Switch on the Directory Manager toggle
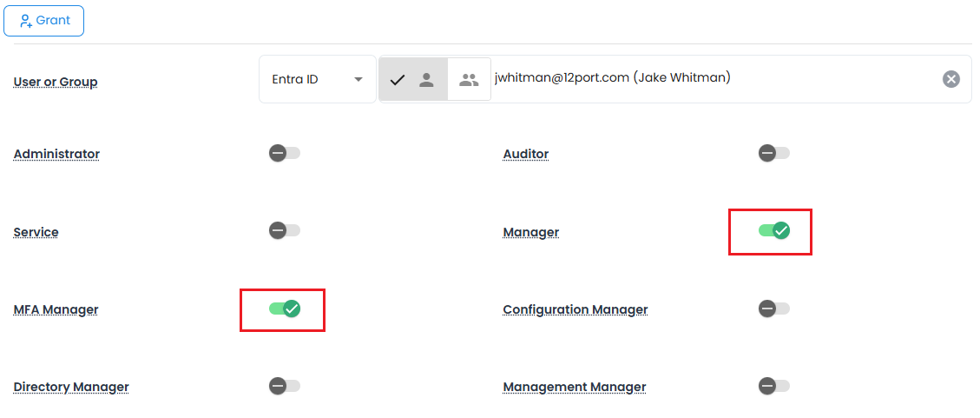980x418 pixels. tap(284, 386)
